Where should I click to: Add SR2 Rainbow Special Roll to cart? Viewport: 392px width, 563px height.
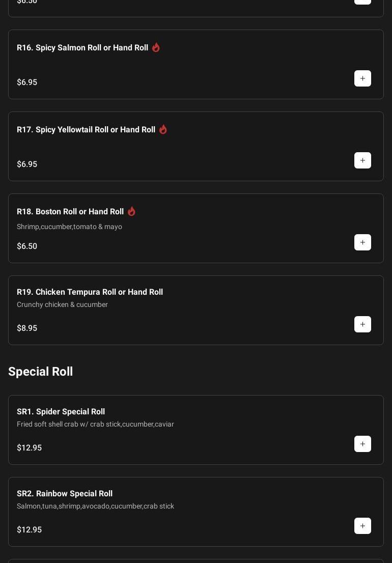tap(362, 526)
